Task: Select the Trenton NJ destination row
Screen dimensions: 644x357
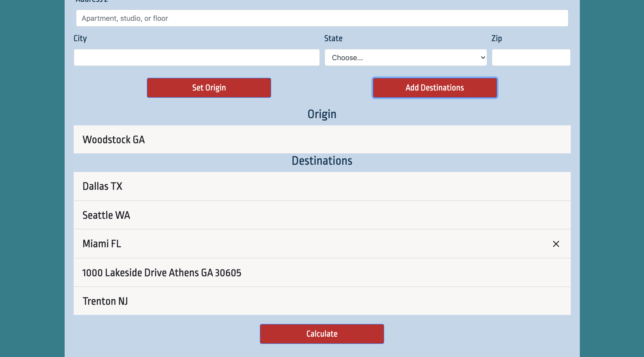Action: coord(322,301)
